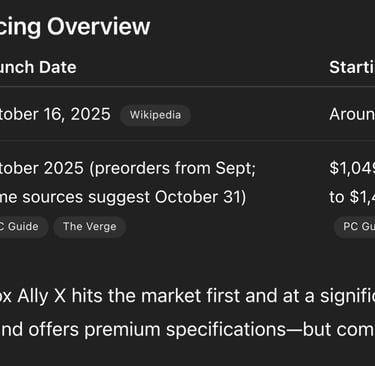
Task: Select the Starting price column header
Action: point(352,67)
